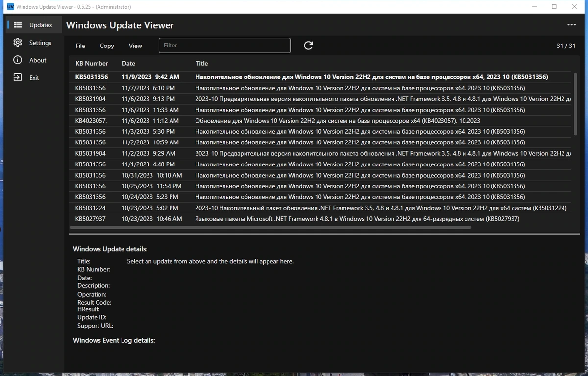Screen dimensions: 588x376
Task: Click the HResult label in details
Action: pos(89,309)
